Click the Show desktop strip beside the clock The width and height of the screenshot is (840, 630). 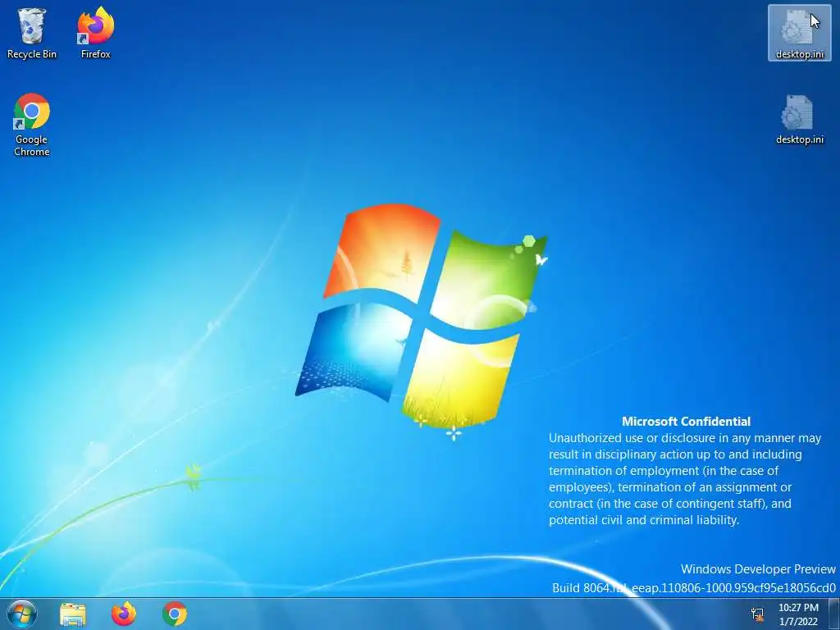[x=834, y=614]
